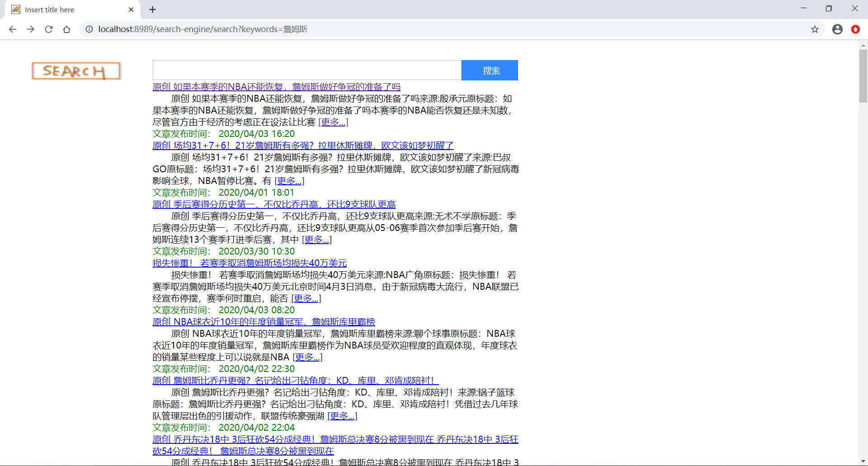This screenshot has height=466, width=868.
Task: Click the red extension icon
Action: click(x=855, y=29)
